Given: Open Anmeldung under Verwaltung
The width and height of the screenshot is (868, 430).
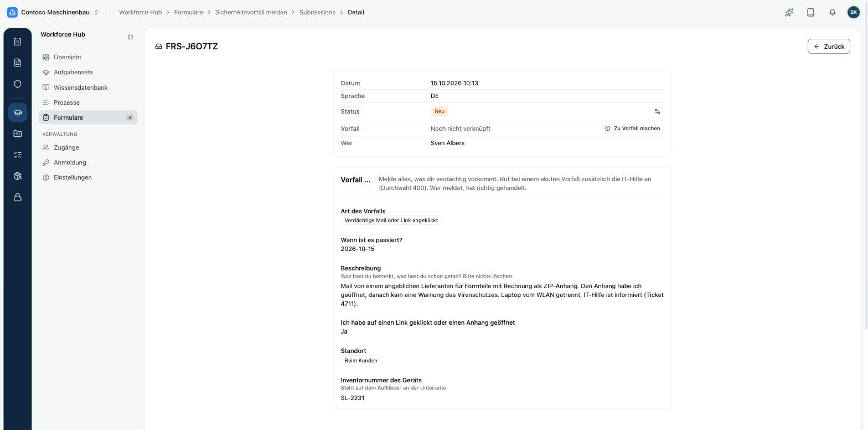Looking at the screenshot, I should 88,162.
